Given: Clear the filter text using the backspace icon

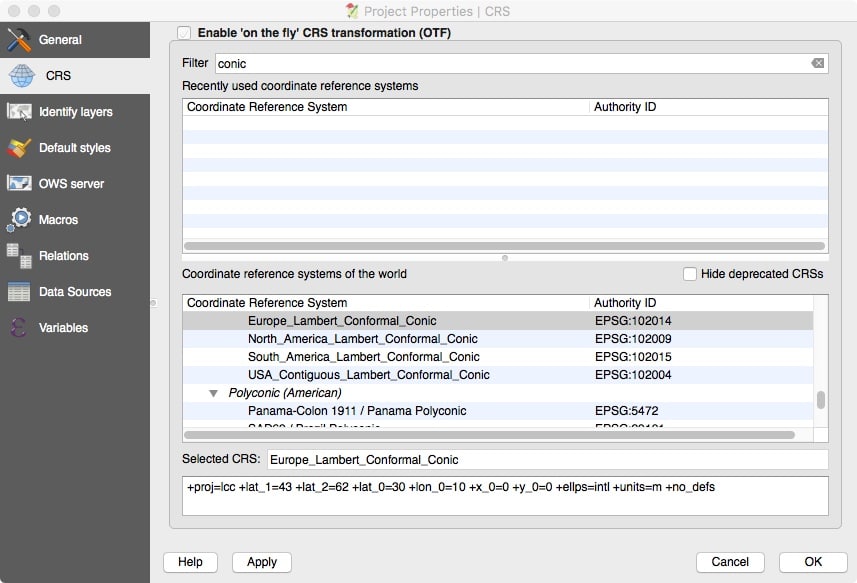Looking at the screenshot, I should 818,62.
